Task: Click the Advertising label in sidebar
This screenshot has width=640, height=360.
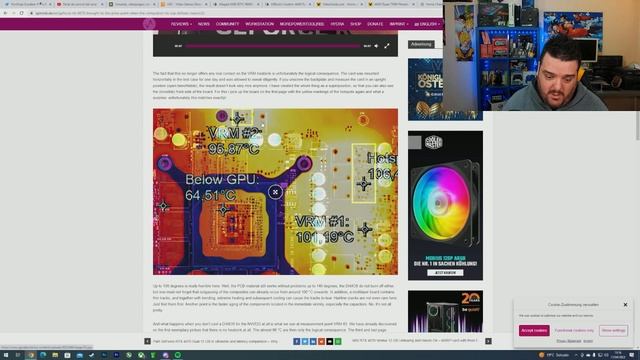Action: (421, 44)
